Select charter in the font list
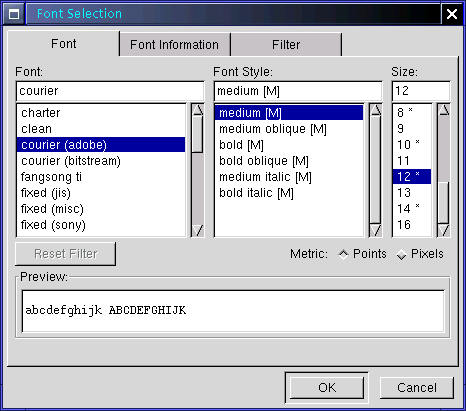The width and height of the screenshot is (466, 411). tap(101, 113)
